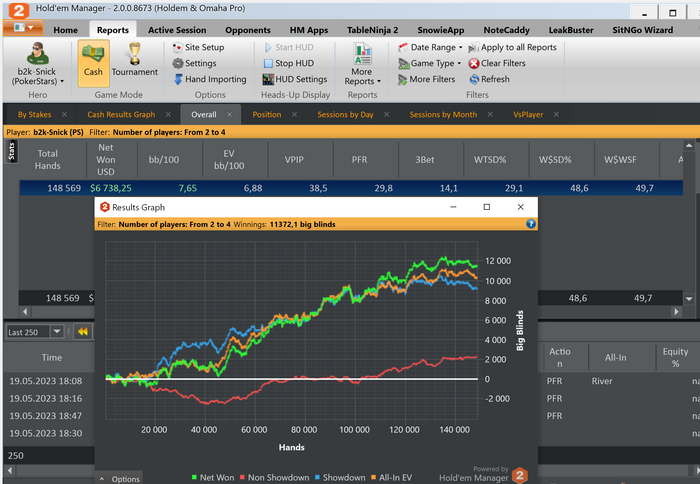Switch to Position report tab

click(267, 115)
